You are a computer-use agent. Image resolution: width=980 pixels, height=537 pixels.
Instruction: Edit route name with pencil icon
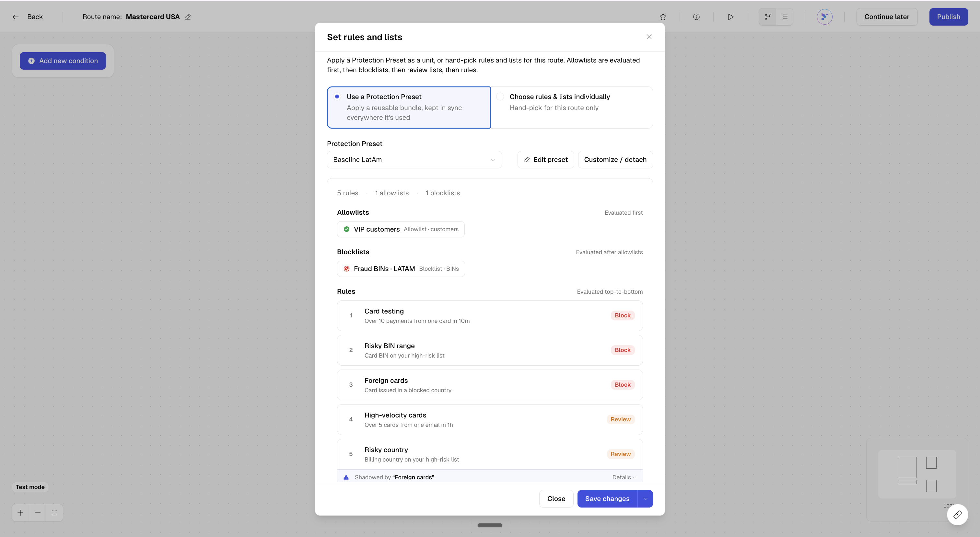188,17
